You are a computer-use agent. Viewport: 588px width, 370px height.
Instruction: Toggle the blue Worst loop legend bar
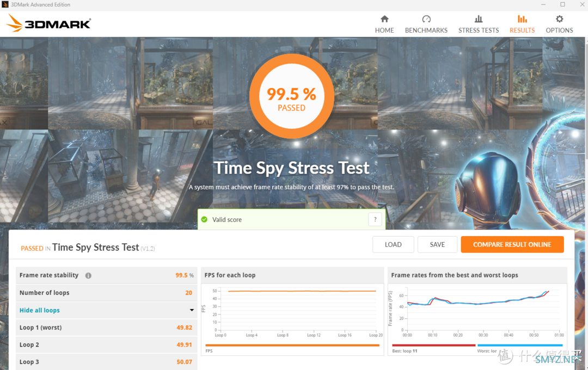[x=519, y=345]
